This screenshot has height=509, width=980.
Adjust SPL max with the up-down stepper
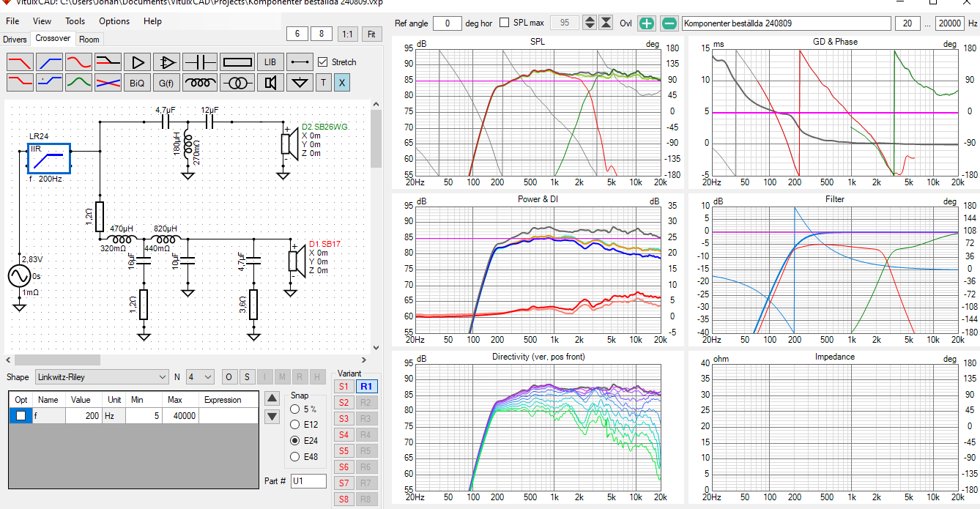coord(590,23)
